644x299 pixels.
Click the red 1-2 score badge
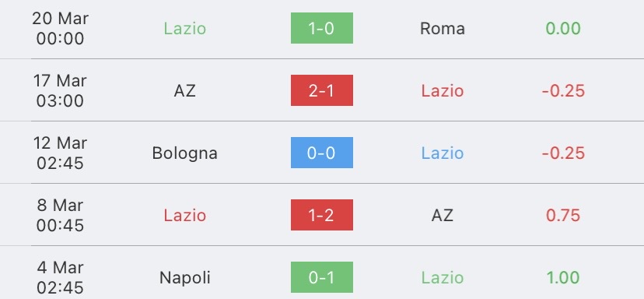click(x=321, y=215)
